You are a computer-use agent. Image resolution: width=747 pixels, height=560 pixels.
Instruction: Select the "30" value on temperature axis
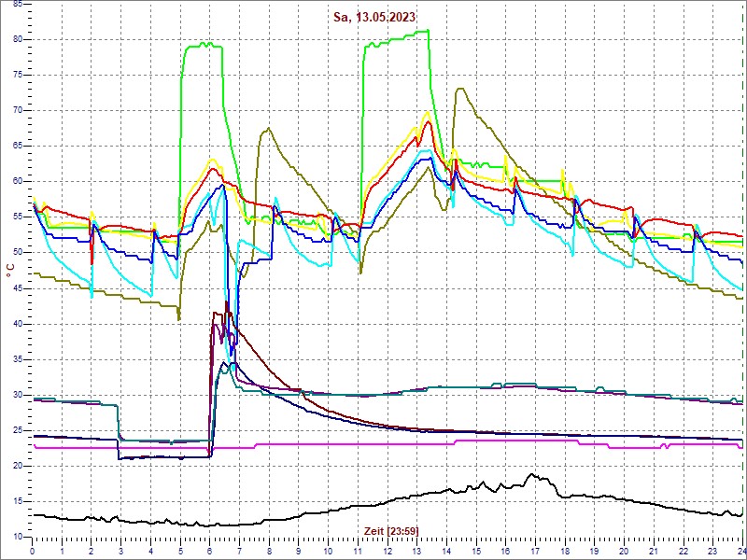tap(18, 395)
